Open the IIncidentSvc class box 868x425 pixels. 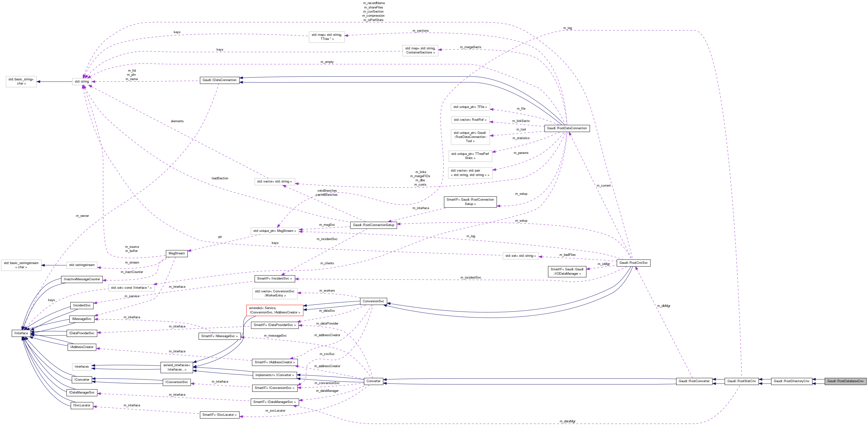coord(81,305)
